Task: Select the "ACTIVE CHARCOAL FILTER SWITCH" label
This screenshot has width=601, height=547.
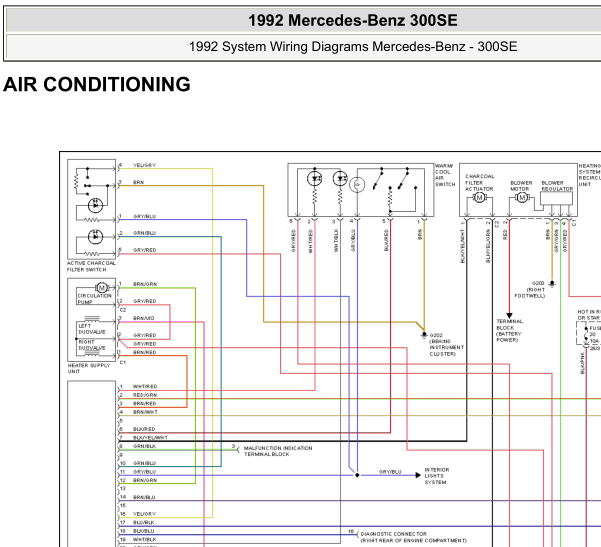Action: click(91, 266)
